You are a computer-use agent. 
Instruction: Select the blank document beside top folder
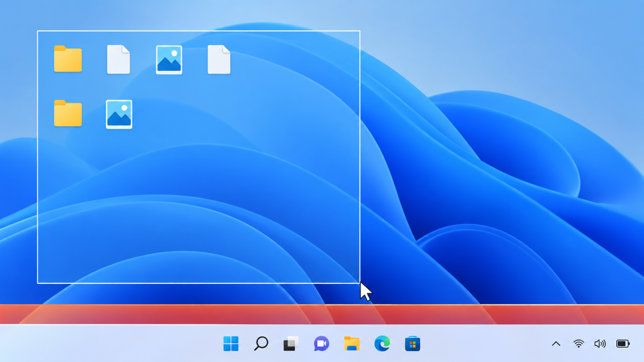[x=118, y=60]
